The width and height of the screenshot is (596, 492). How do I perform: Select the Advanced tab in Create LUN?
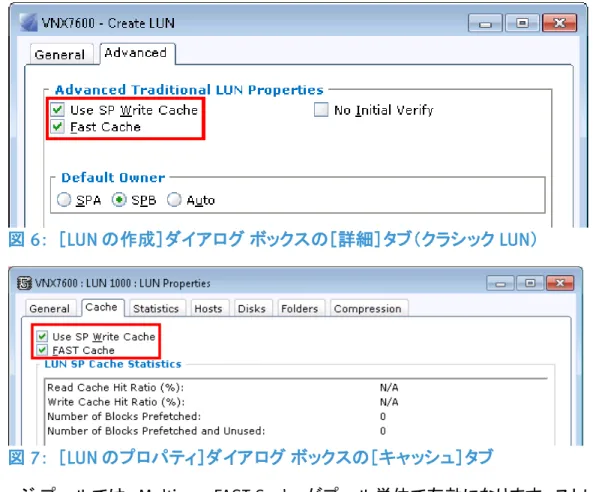pyautogui.click(x=137, y=53)
